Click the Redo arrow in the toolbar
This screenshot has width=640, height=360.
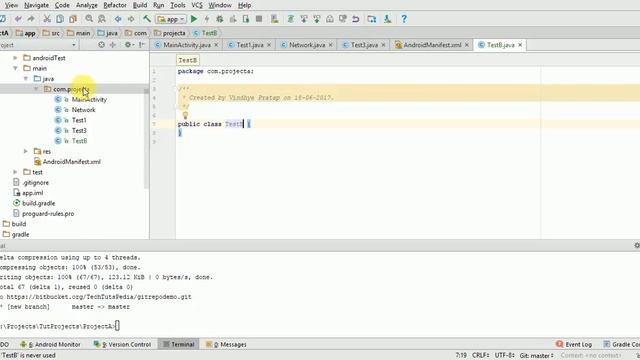pyautogui.click(x=31, y=19)
